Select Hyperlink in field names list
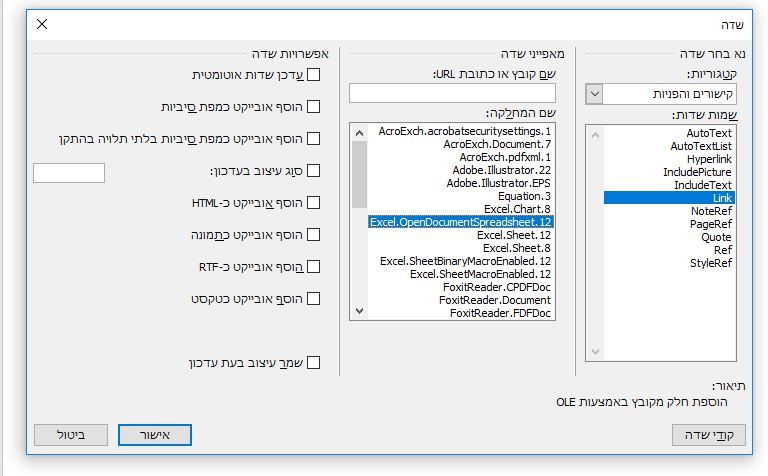The image size is (768, 476). (709, 159)
